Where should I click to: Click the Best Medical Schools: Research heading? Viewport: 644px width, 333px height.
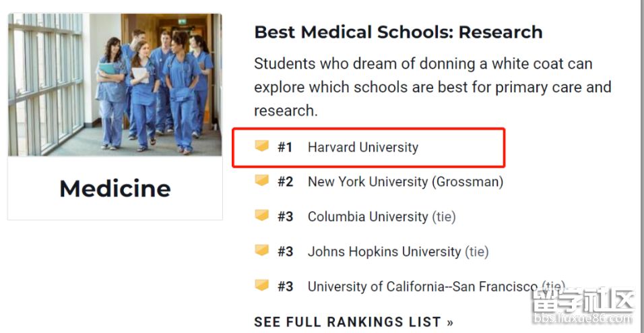398,32
